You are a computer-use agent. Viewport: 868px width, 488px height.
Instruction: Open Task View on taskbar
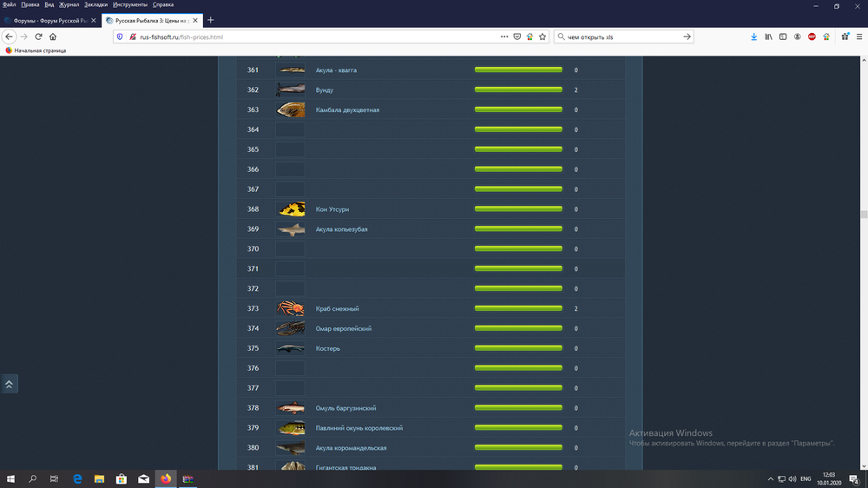[x=54, y=478]
